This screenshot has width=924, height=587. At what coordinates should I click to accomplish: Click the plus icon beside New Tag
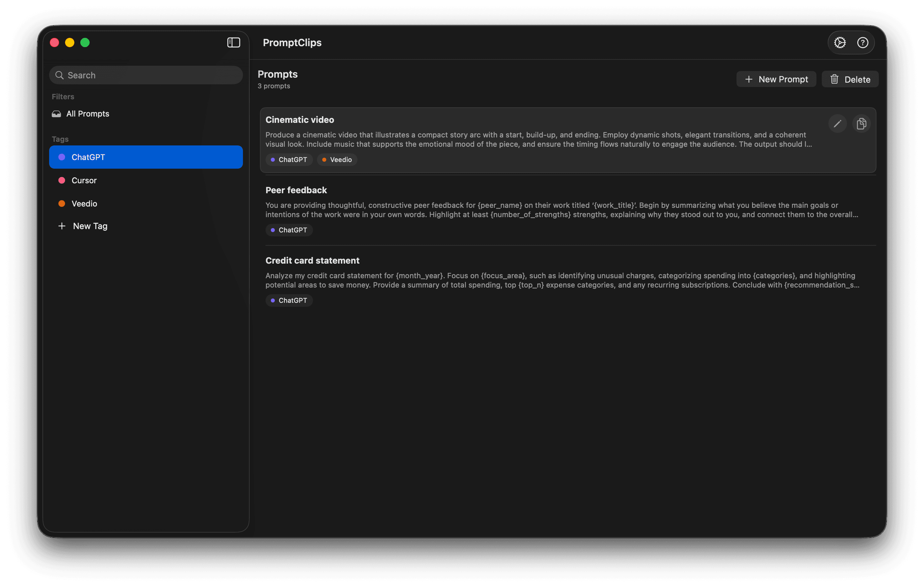coord(62,226)
